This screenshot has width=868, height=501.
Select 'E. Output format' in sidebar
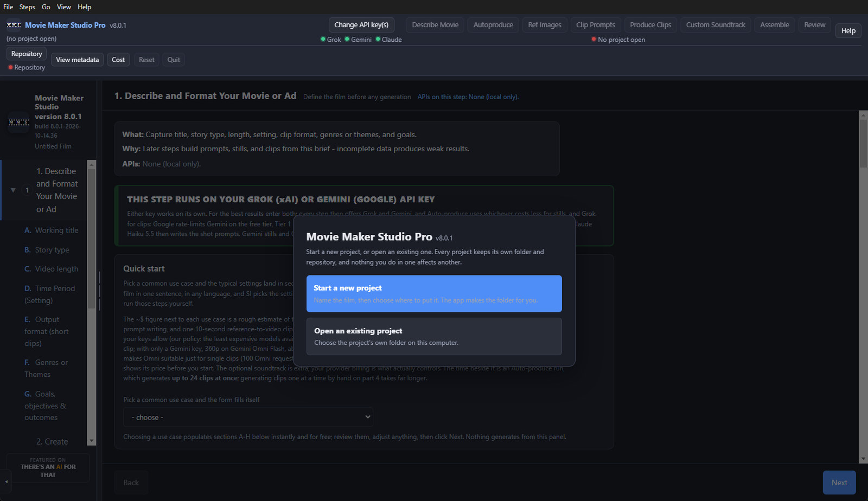click(x=47, y=331)
